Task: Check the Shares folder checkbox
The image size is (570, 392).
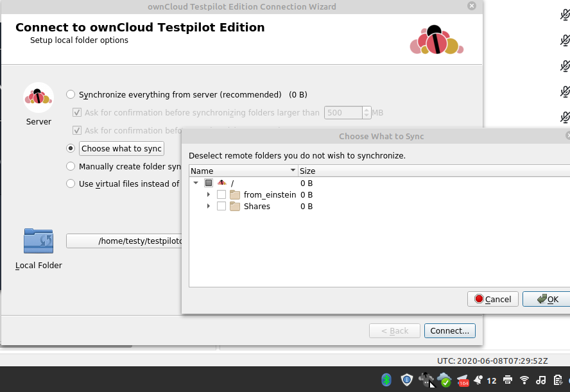Action: coord(220,206)
